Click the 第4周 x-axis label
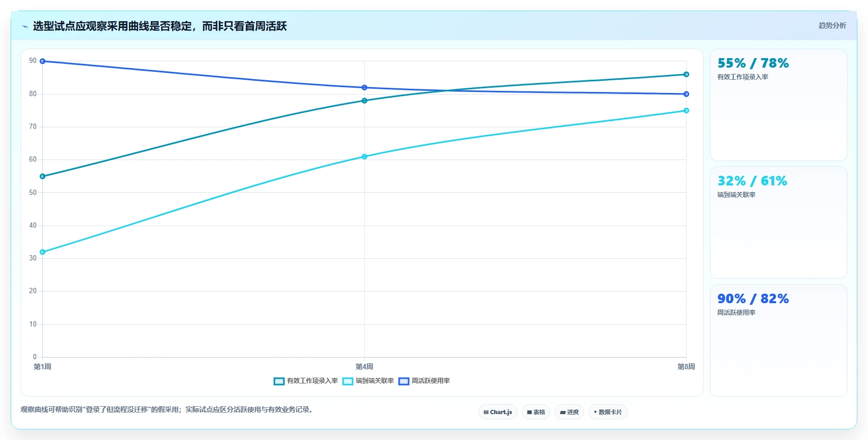The height and width of the screenshot is (440, 868). [x=364, y=367]
